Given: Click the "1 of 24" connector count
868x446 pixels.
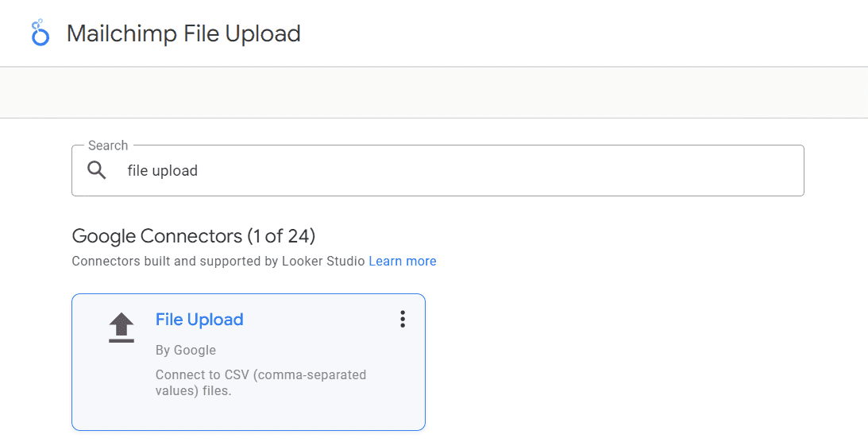Looking at the screenshot, I should click(x=281, y=236).
